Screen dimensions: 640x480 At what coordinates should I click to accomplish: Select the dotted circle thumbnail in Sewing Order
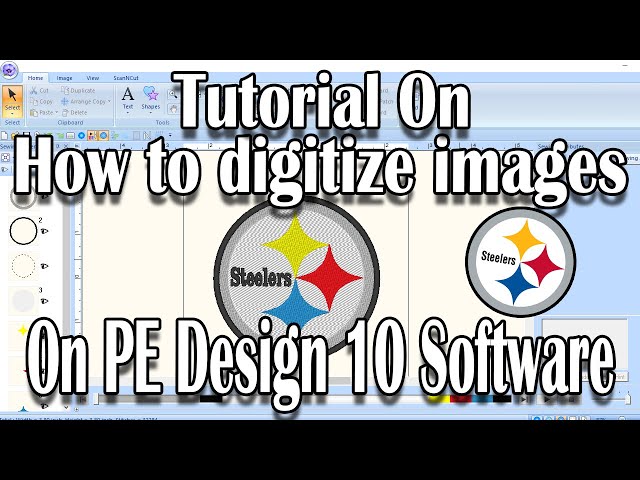point(23,266)
